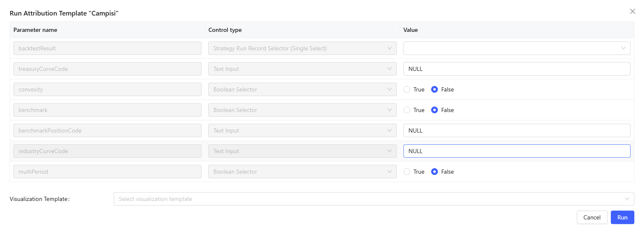This screenshot has height=232, width=644.
Task: Click the backtestResult parameter name field
Action: point(107,48)
